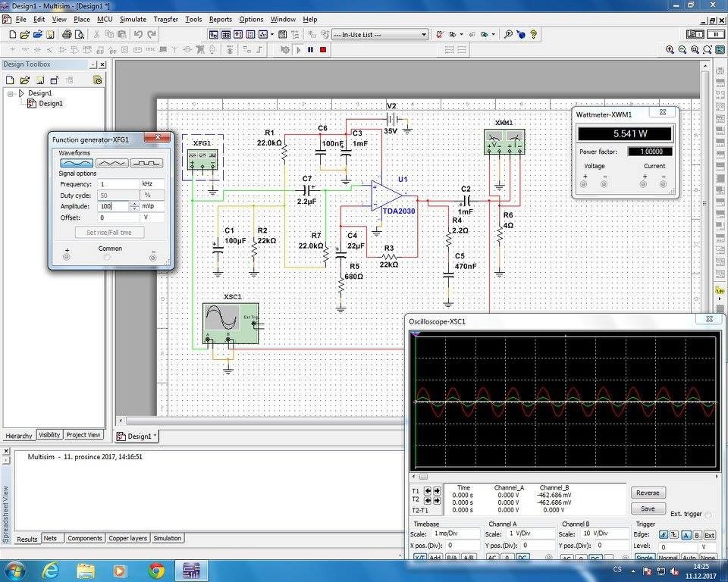Select the TDA2030 amplifier symbol
Viewport: 728px width, 582px height.
pyautogui.click(x=386, y=197)
